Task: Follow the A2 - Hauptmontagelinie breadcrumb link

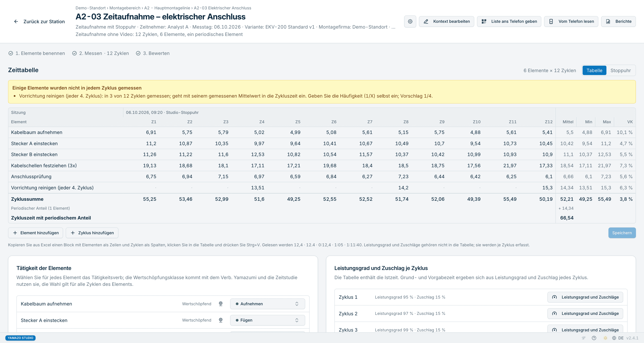Action: tap(167, 8)
